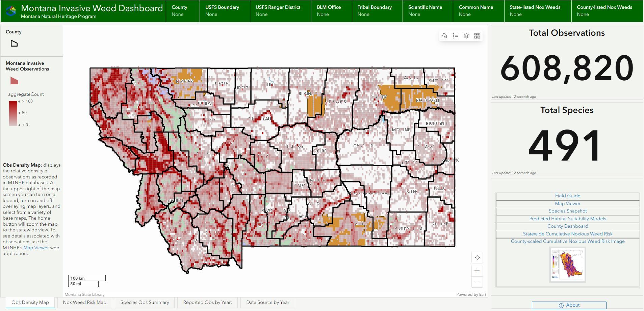
Task: Open the Species Obs Summary tab
Action: pyautogui.click(x=145, y=303)
